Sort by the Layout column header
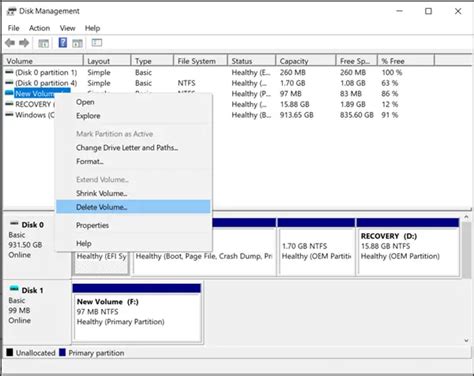The width and height of the screenshot is (474, 376). [107, 61]
